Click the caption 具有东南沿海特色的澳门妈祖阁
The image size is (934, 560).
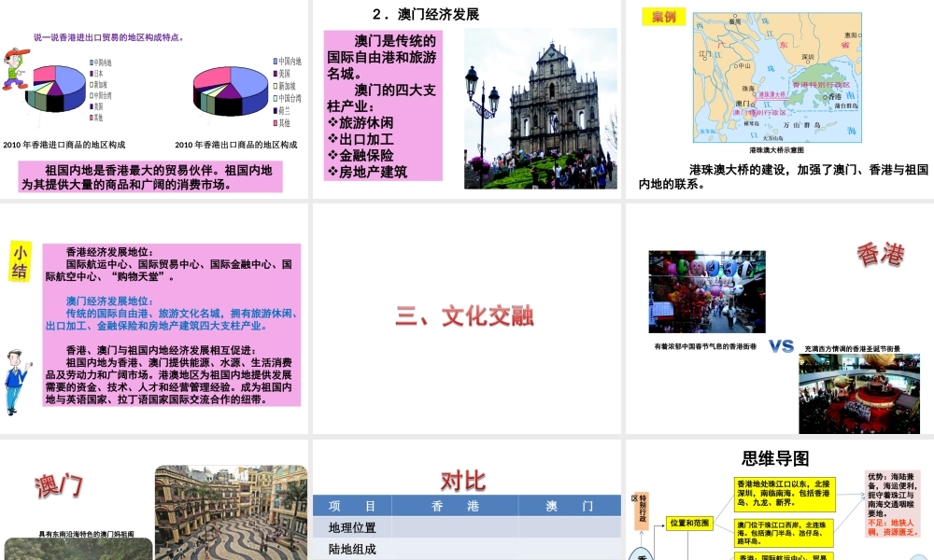[x=86, y=534]
